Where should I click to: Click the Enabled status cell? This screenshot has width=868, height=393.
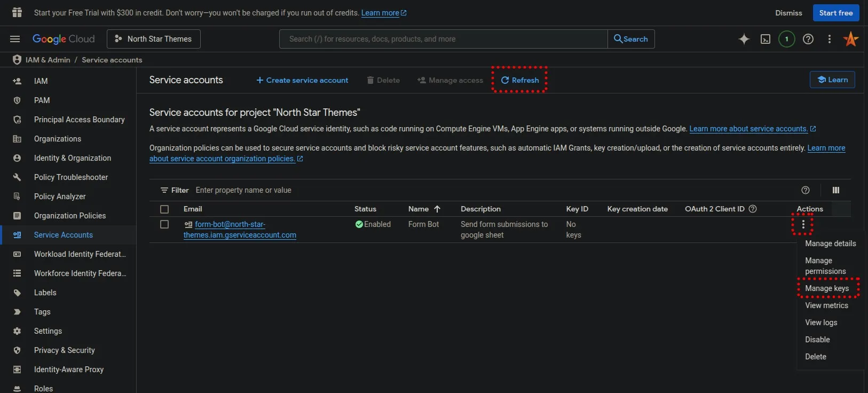(x=373, y=224)
